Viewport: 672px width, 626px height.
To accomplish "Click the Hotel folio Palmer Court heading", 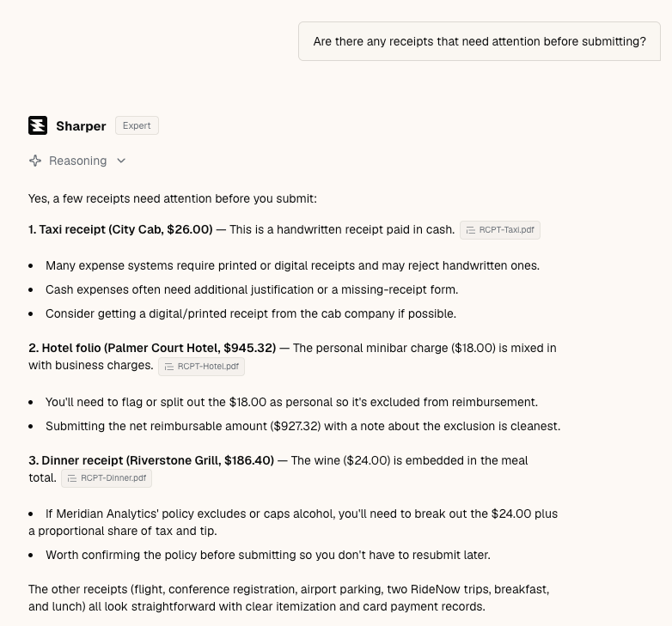I will pos(152,348).
